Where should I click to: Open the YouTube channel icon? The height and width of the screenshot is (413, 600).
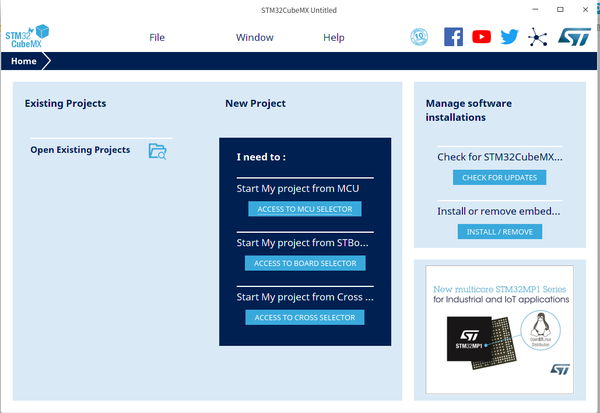coord(481,37)
